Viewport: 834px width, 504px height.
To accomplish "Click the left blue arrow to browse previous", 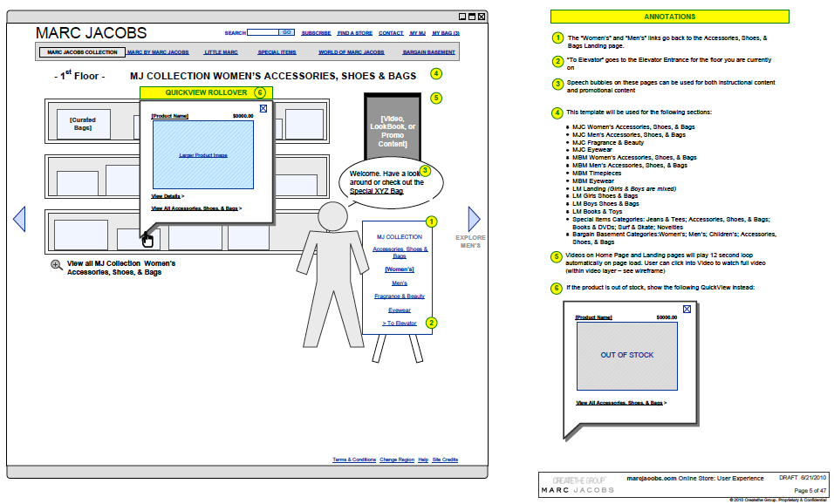I will [19, 219].
